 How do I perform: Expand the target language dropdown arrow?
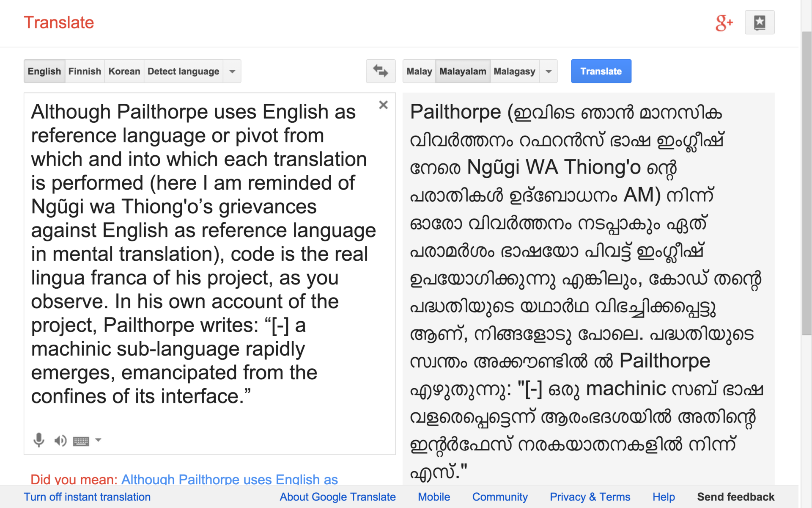tap(549, 71)
